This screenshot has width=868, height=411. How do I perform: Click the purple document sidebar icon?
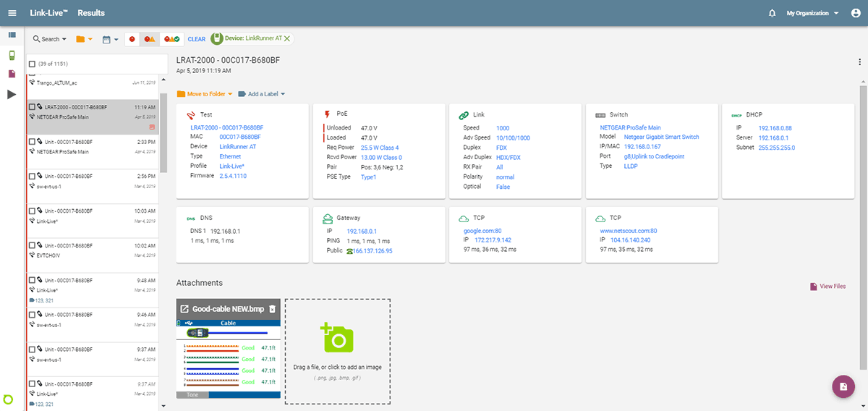pos(12,75)
